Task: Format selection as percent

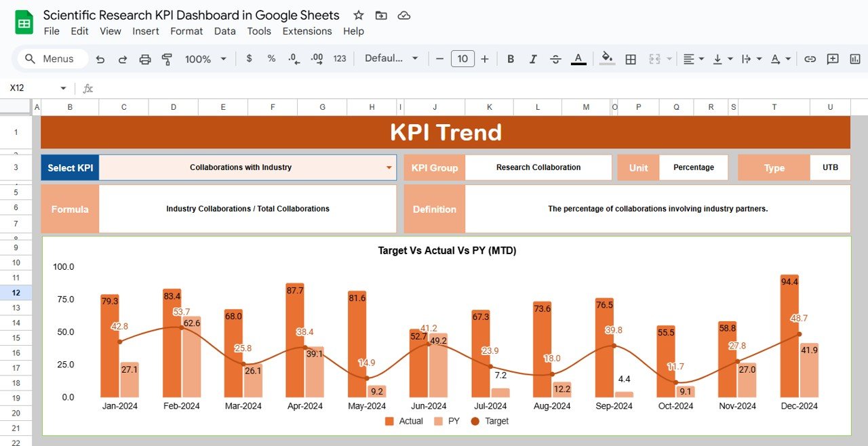Action: pos(271,59)
